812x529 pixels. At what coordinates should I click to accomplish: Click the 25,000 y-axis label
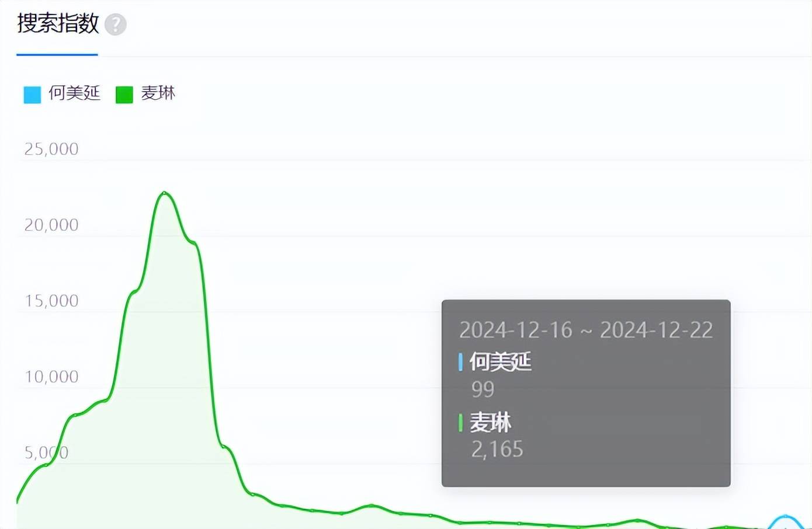[51, 149]
